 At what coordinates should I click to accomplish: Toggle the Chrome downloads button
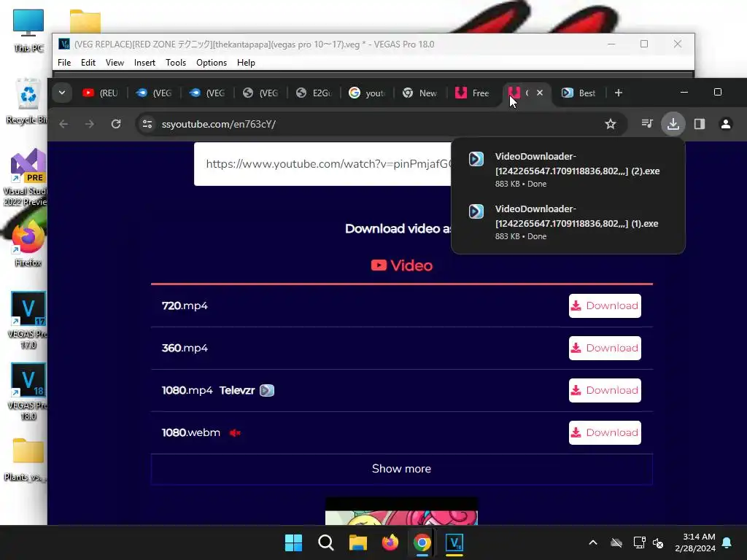coord(673,124)
